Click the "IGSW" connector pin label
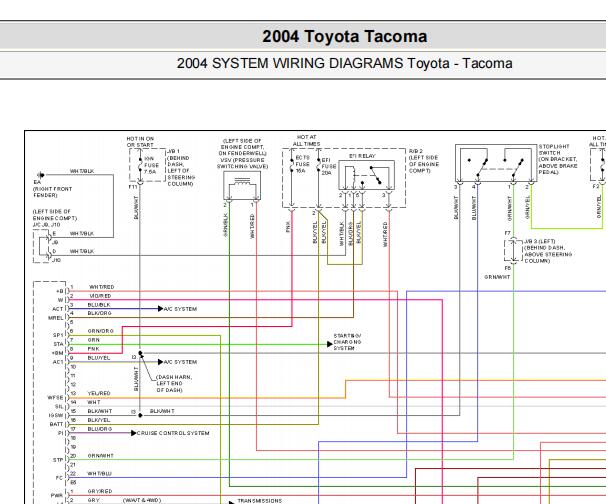The image size is (606, 504). pos(56,415)
